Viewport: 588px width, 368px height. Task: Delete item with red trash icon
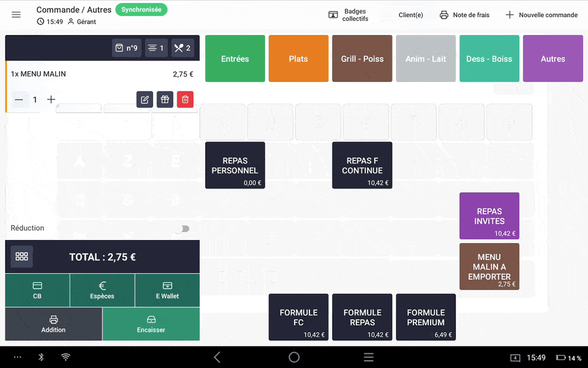[x=185, y=99]
